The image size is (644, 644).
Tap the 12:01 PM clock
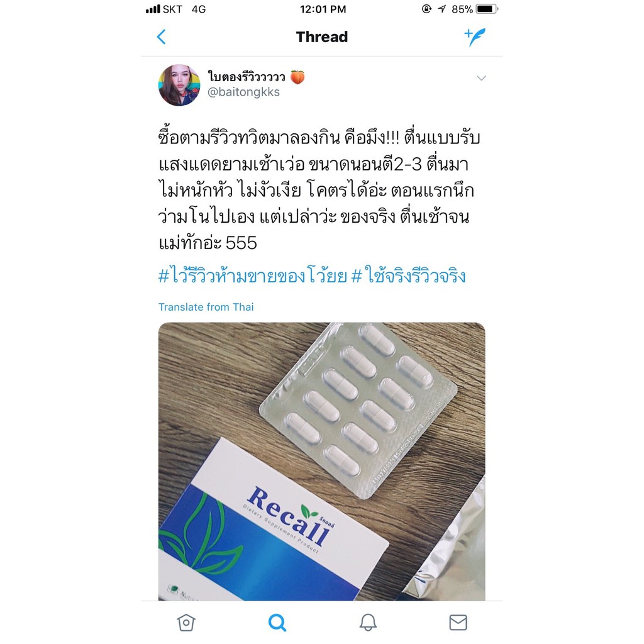[x=323, y=9]
